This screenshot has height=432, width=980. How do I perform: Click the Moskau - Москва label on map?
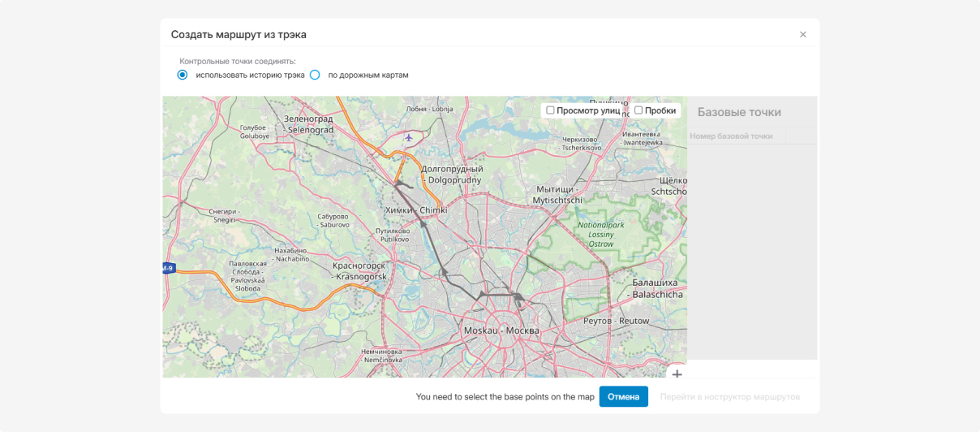(x=501, y=330)
